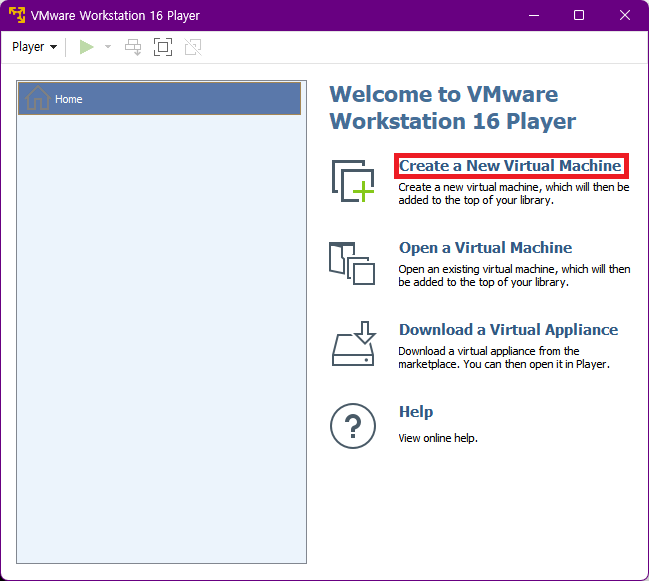Click the question mark help icon
Image resolution: width=649 pixels, height=581 pixels.
353,426
